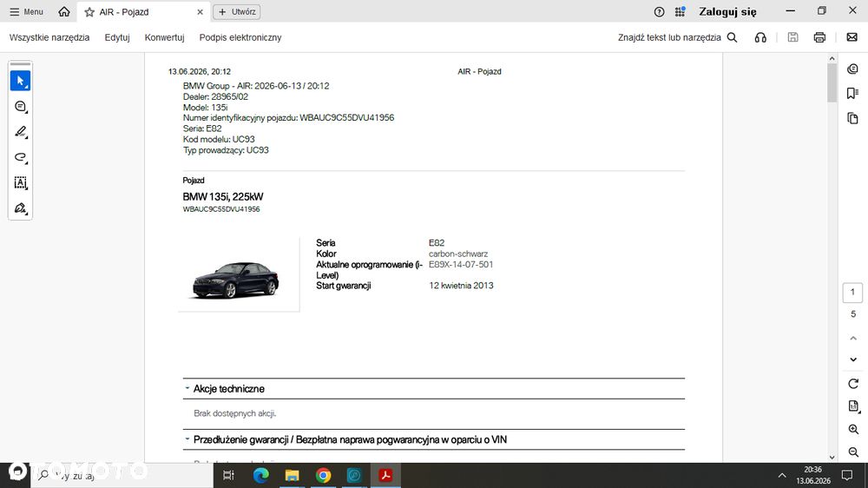
Task: Collapse the Przedłużenie gwarancji section
Action: pyautogui.click(x=187, y=439)
